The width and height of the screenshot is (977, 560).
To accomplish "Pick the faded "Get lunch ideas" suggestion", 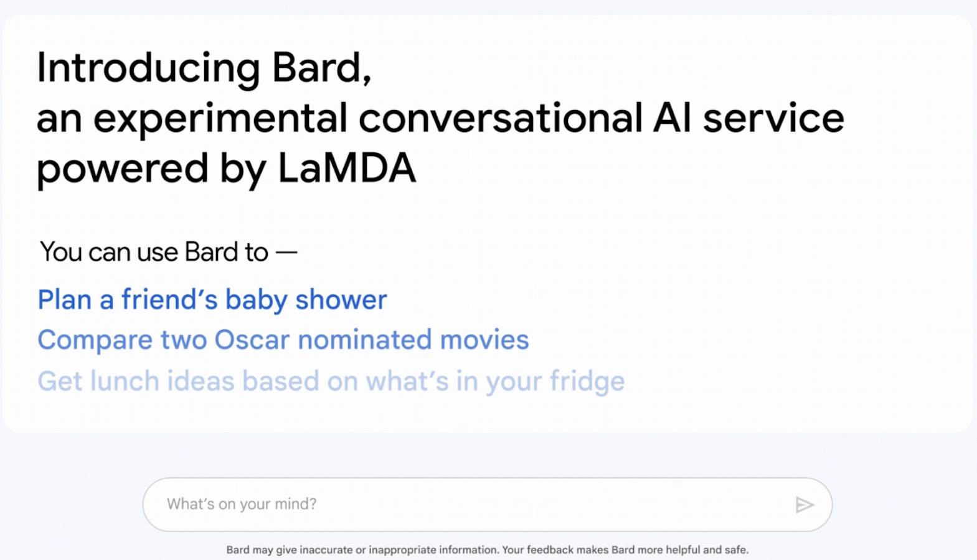I will point(331,381).
